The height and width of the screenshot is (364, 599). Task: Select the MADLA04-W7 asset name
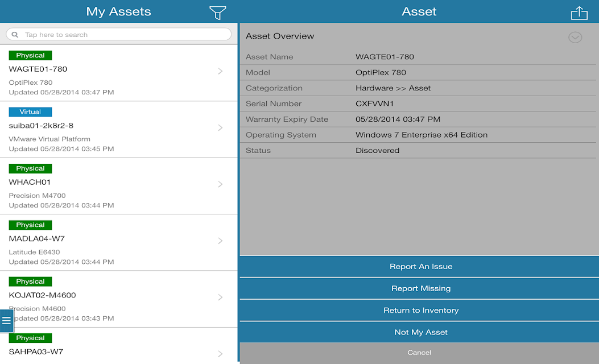click(36, 239)
